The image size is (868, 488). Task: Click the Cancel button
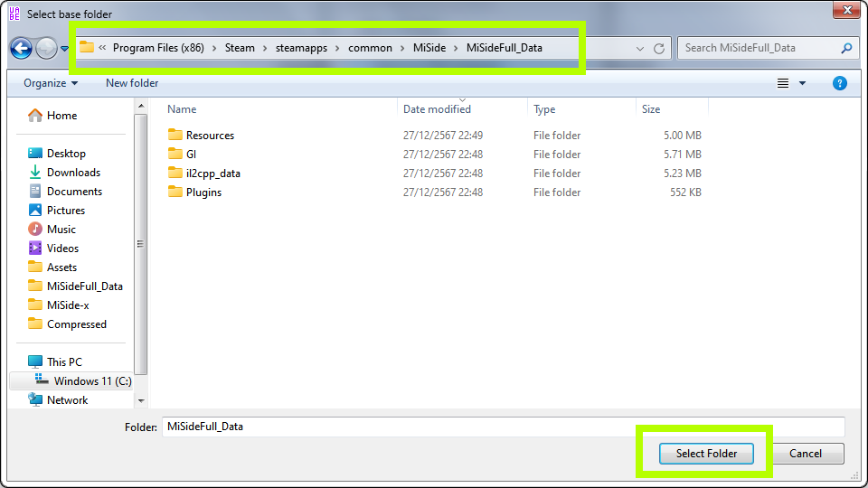[806, 453]
